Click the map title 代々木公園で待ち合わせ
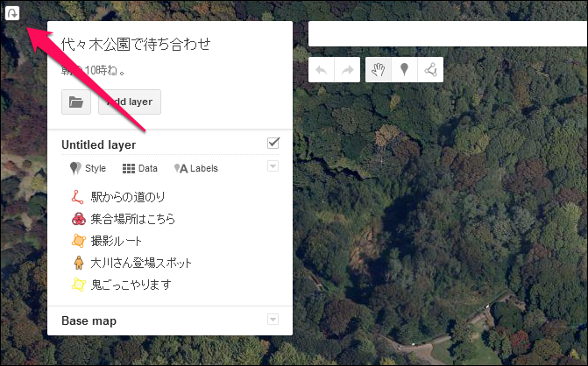This screenshot has height=366, width=588. pos(136,44)
